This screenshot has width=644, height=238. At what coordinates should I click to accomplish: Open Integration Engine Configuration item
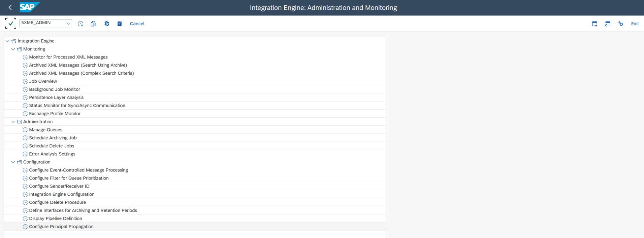[62, 194]
